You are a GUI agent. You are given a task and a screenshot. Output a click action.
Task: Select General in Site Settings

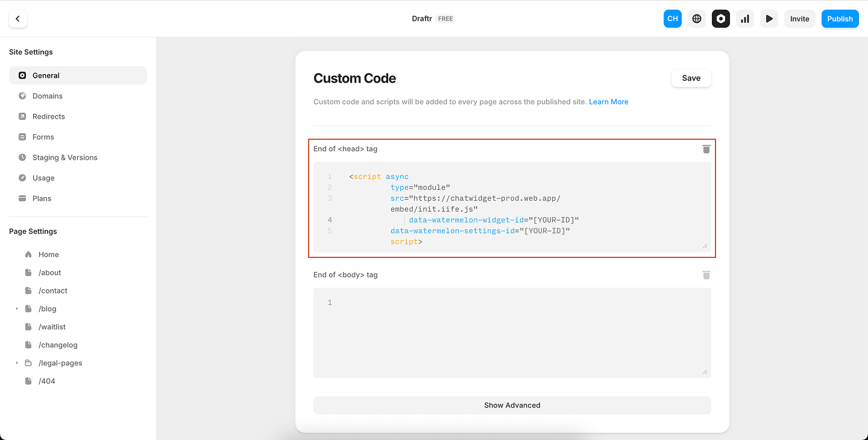pyautogui.click(x=78, y=75)
